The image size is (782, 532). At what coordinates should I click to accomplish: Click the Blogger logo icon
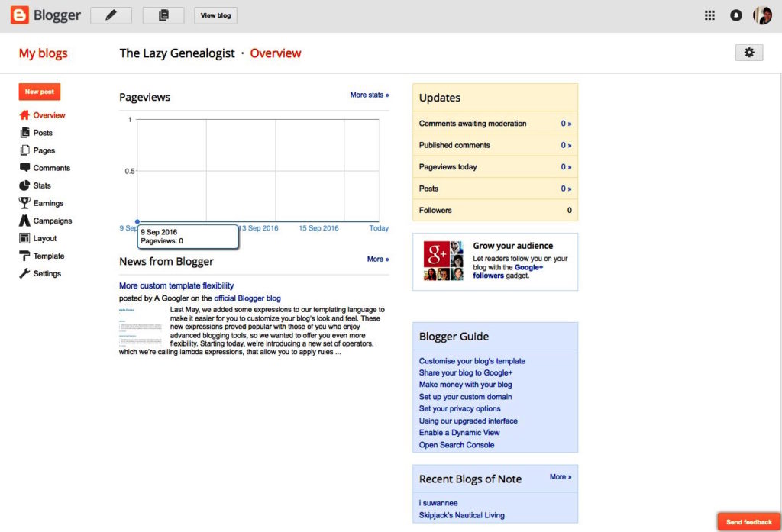click(19, 15)
